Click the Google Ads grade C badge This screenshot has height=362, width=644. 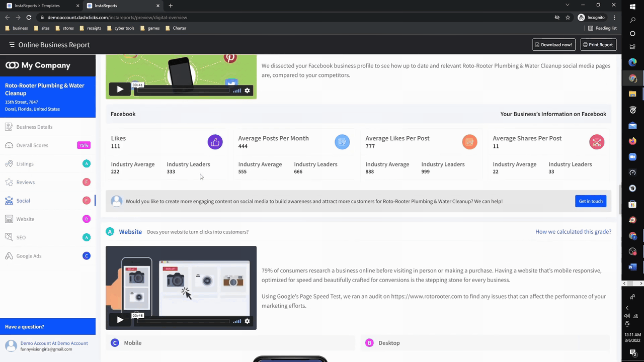[87, 256]
